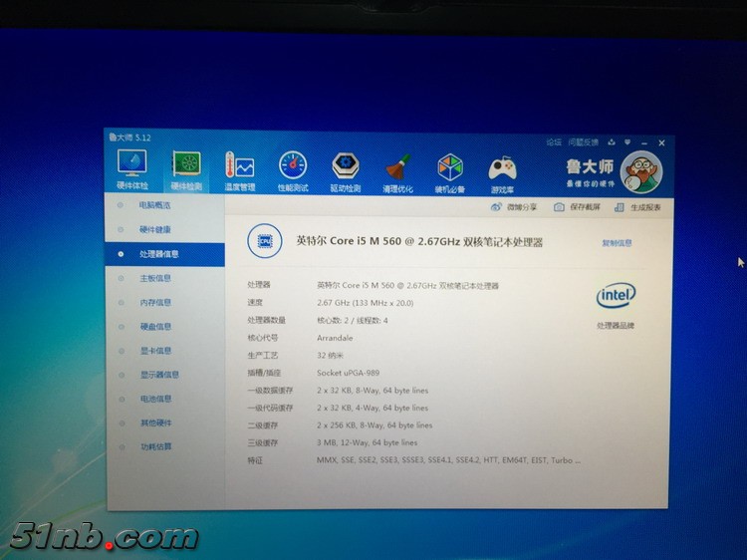
Task: Minimize the 鲁大师 window
Action: pos(644,142)
